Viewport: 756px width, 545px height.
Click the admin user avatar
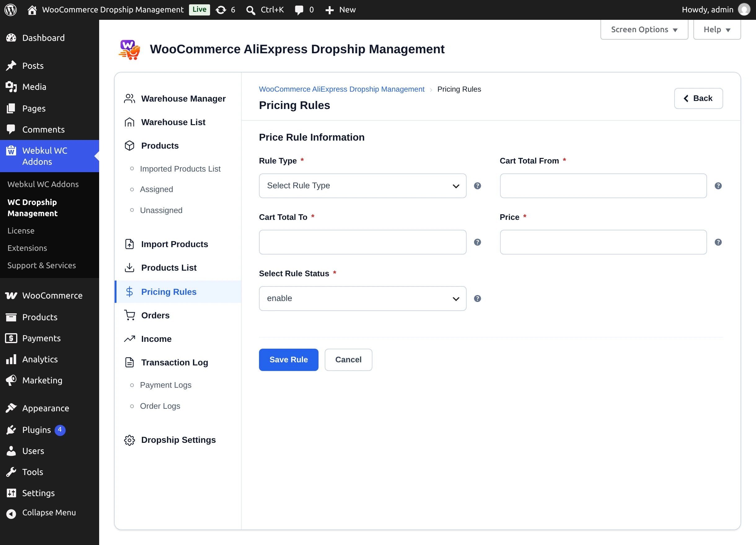tap(744, 10)
